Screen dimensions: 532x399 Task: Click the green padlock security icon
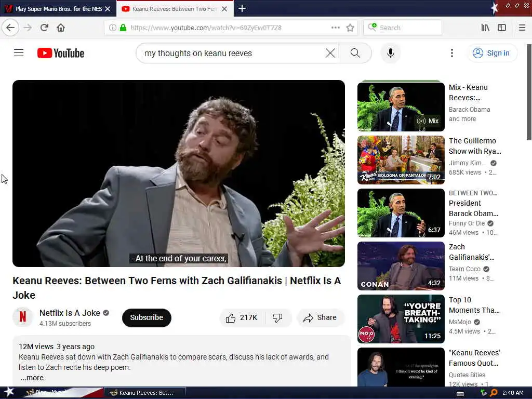123,28
